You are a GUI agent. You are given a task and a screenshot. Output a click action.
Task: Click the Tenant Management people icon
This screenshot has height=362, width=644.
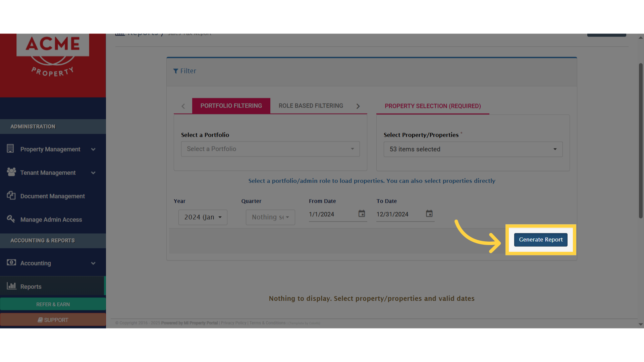click(x=11, y=172)
